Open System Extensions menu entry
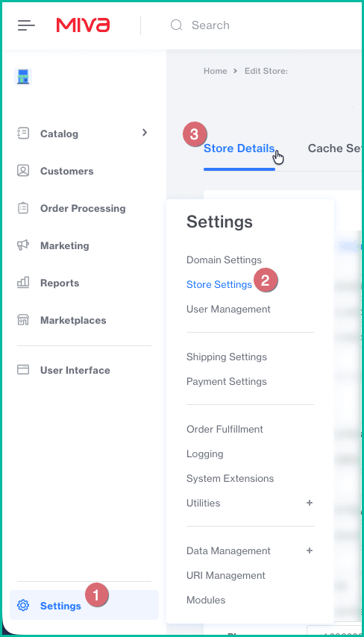 pyautogui.click(x=230, y=479)
